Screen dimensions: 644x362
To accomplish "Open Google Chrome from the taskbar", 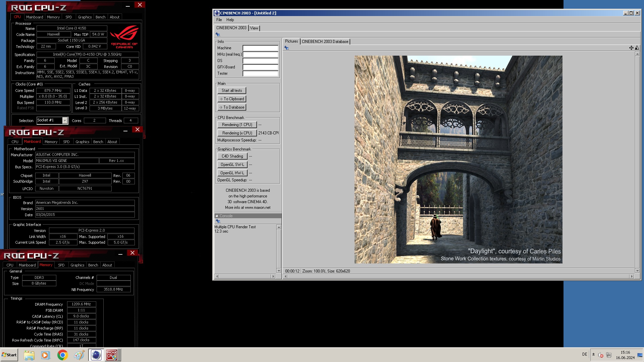I will click(x=62, y=355).
